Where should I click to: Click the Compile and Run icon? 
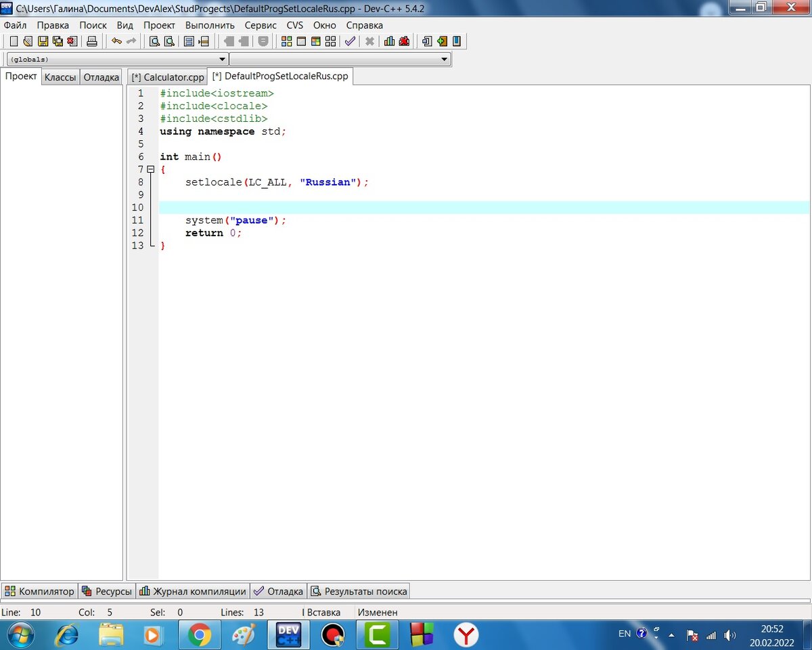tap(316, 41)
